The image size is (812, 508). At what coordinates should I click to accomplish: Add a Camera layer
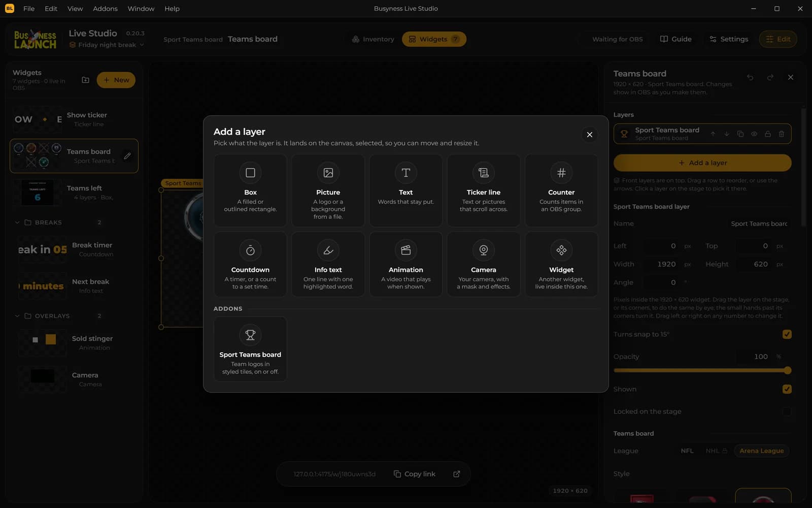(x=483, y=264)
